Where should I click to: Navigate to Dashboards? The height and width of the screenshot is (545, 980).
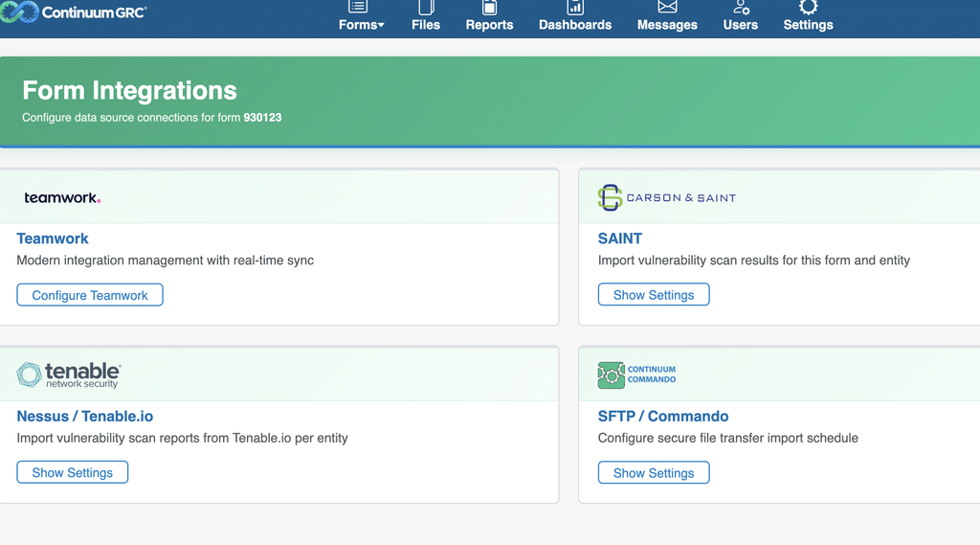575,24
